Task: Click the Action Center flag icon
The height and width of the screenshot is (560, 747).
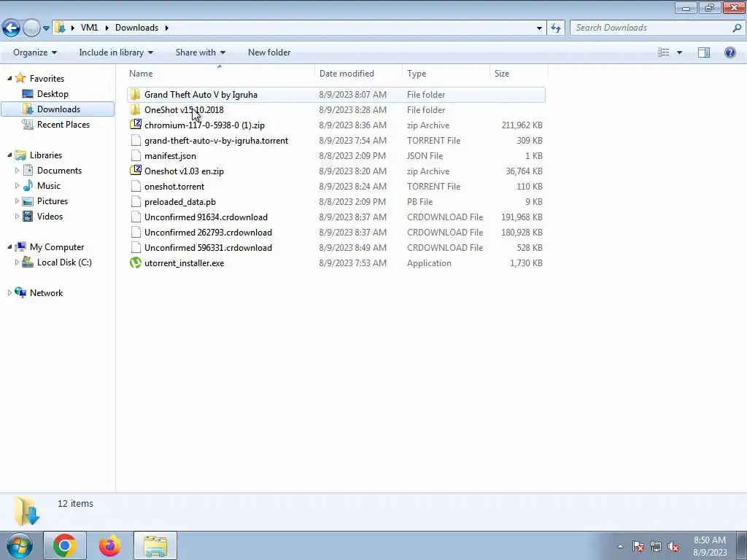Action: pyautogui.click(x=638, y=546)
